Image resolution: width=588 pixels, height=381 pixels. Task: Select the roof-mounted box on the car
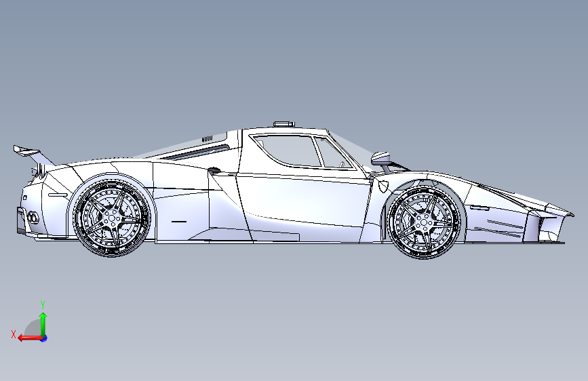coord(284,124)
